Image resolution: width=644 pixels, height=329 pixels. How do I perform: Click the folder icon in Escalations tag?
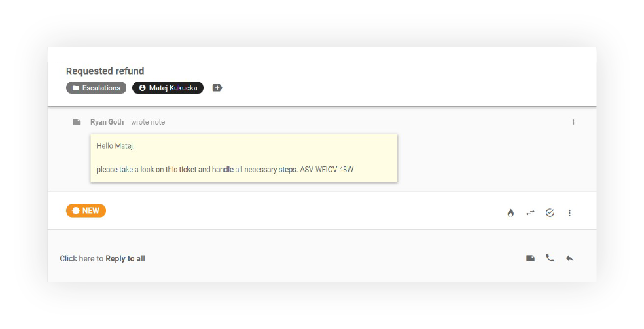(75, 88)
